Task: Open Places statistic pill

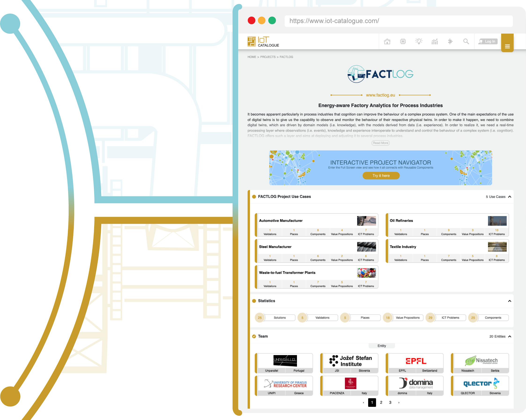Action: coord(360,317)
